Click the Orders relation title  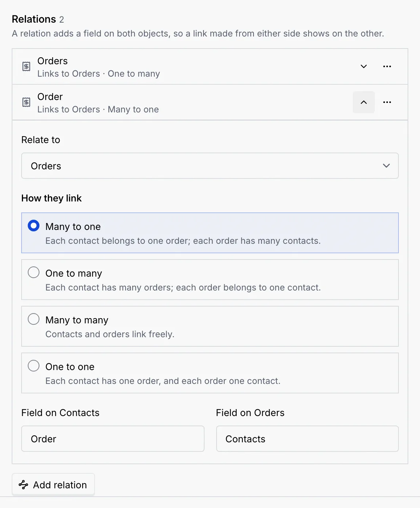[53, 61]
